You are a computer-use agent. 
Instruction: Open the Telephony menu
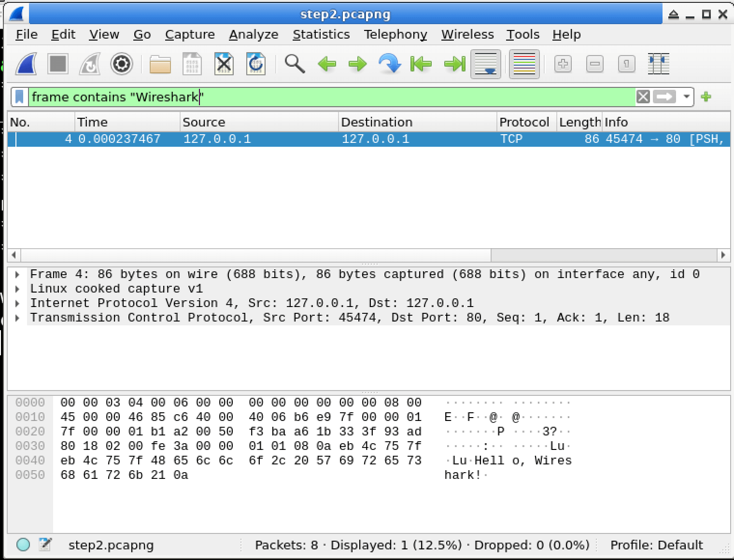coord(395,34)
